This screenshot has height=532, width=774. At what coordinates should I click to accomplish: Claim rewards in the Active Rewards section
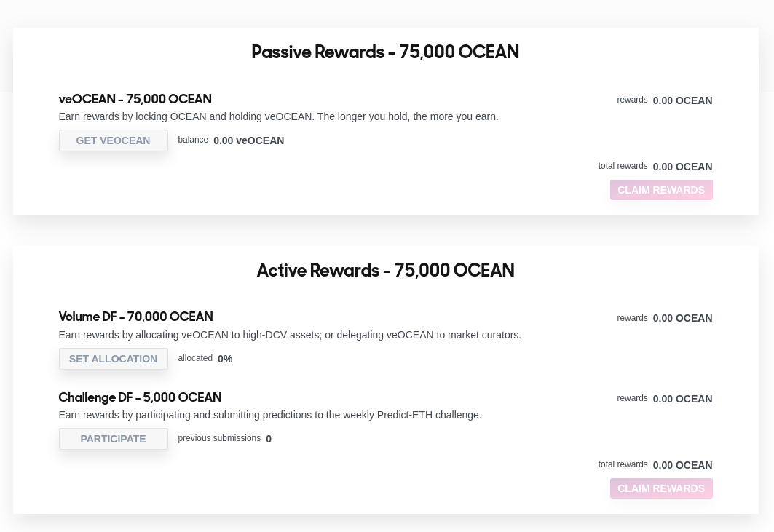pyautogui.click(x=661, y=488)
